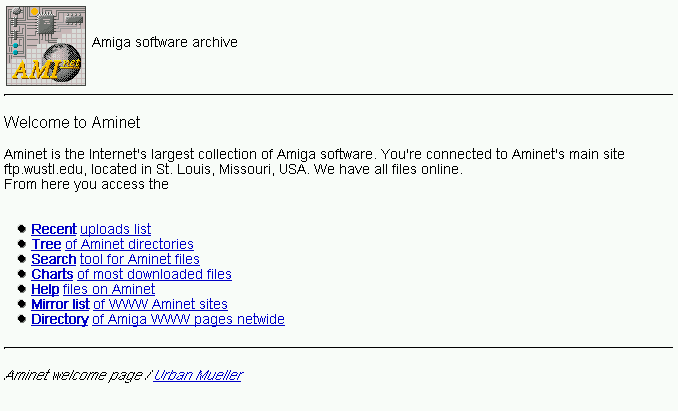
Task: Follow the "of WWW Aminet sites" link
Action: [160, 304]
